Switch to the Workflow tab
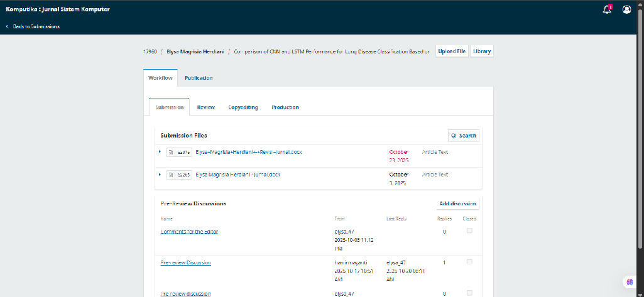Image resolution: width=644 pixels, height=297 pixels. pos(161,78)
